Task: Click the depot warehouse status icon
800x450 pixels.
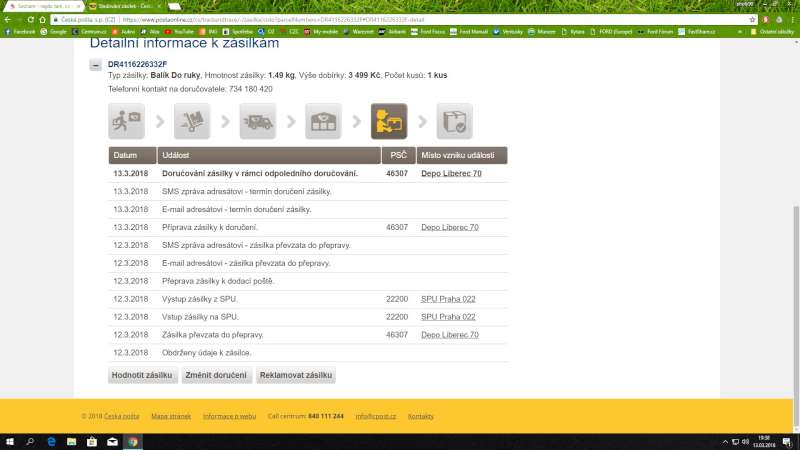Action: click(323, 122)
